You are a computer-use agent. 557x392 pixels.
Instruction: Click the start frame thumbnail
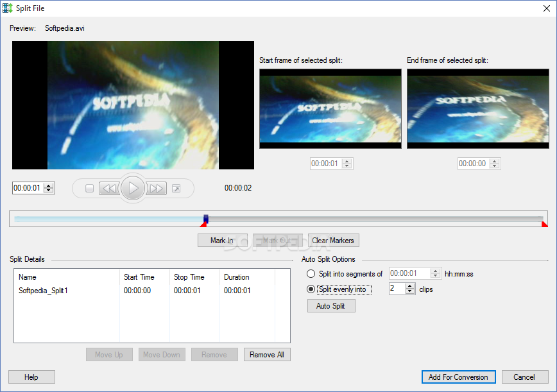pyautogui.click(x=330, y=108)
